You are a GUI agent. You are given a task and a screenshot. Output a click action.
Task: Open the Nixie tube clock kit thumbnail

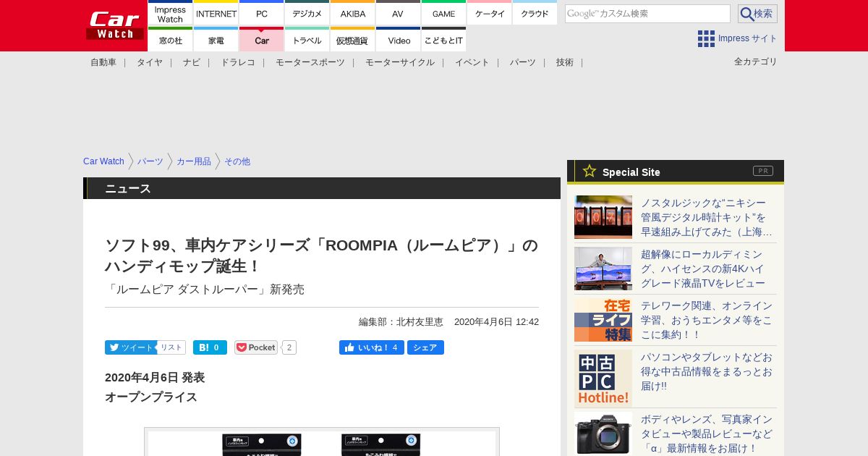click(603, 217)
